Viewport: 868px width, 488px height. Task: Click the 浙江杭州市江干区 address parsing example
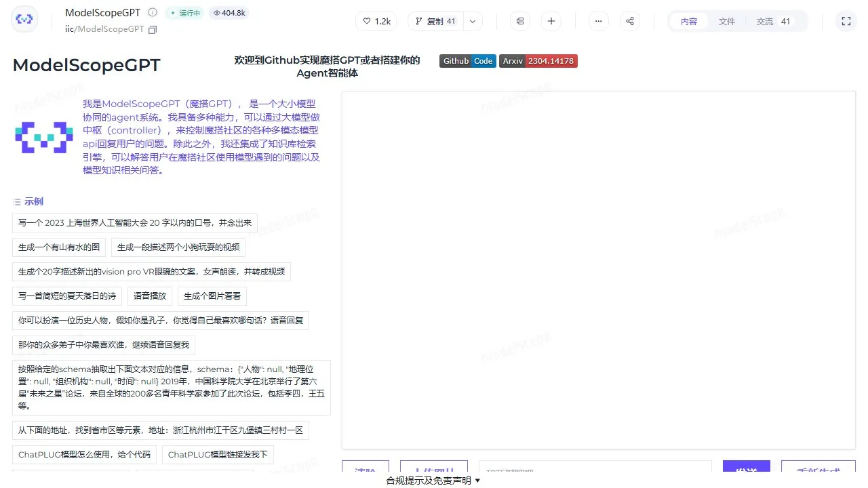[161, 430]
